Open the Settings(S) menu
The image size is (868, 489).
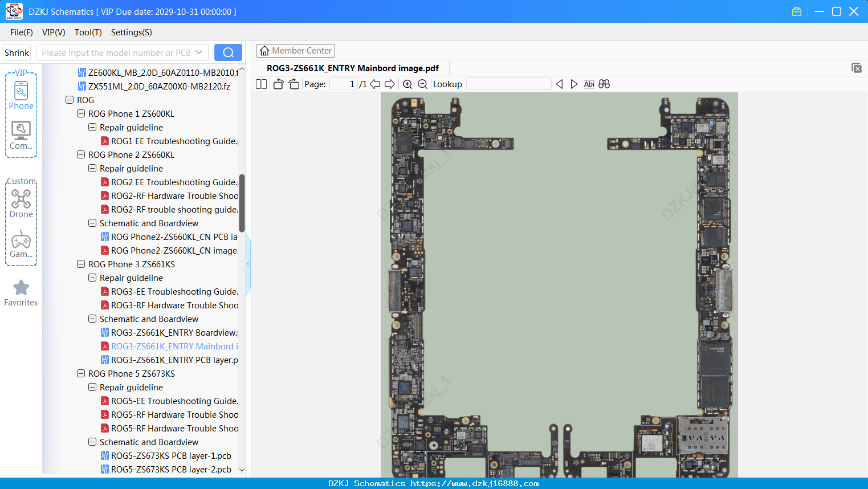132,32
